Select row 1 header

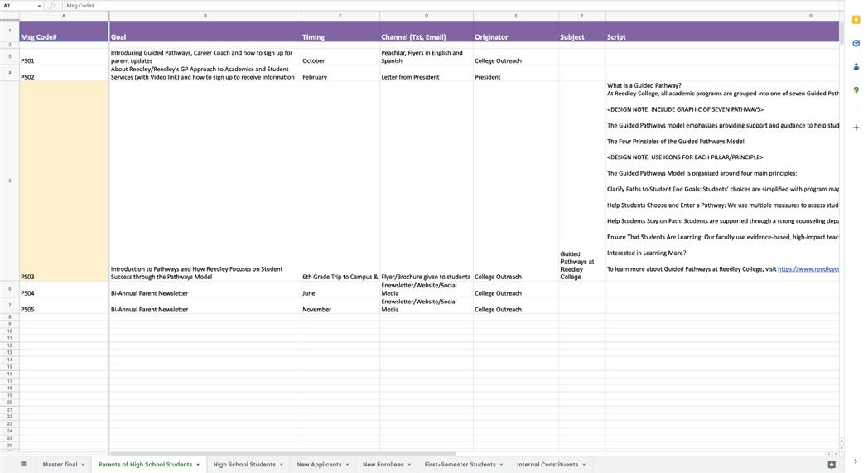pos(9,31)
